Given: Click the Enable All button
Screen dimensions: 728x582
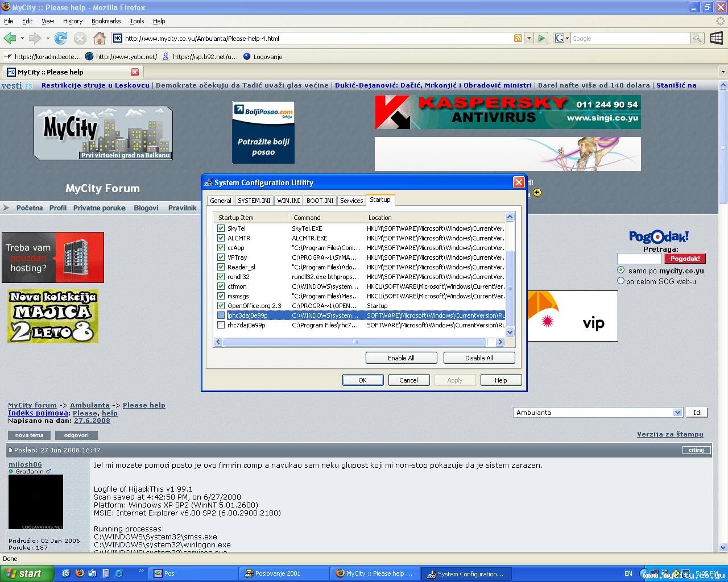Looking at the screenshot, I should coord(401,358).
